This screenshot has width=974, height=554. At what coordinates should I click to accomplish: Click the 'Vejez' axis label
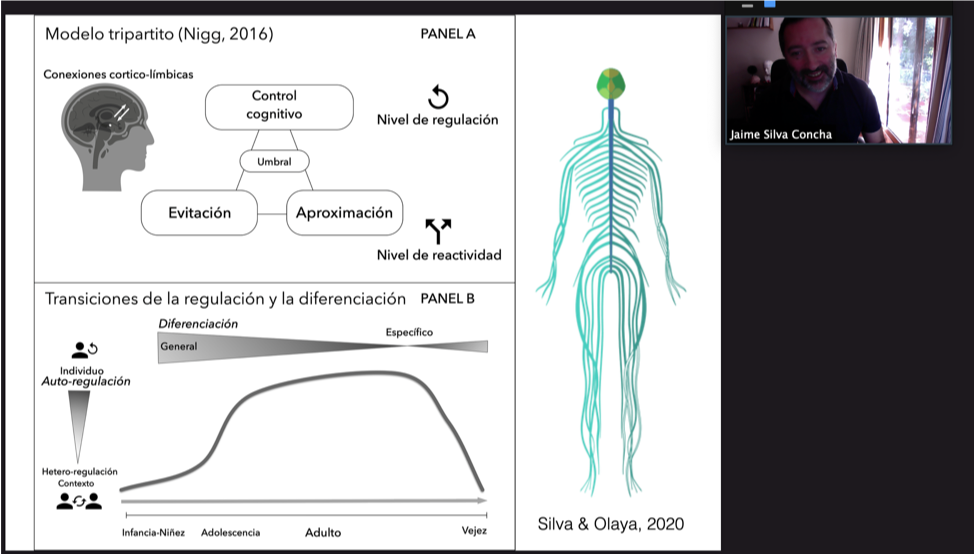[x=474, y=531]
